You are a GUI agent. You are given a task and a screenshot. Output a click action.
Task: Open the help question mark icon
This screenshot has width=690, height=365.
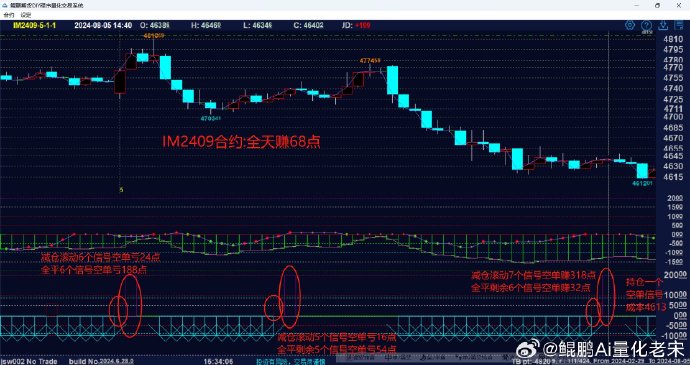pos(646,26)
